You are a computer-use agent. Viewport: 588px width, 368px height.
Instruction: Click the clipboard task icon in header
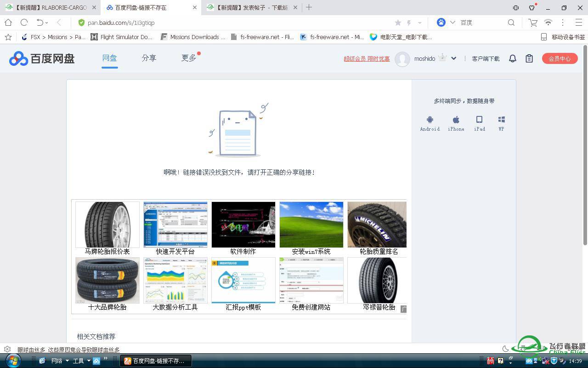pos(529,58)
